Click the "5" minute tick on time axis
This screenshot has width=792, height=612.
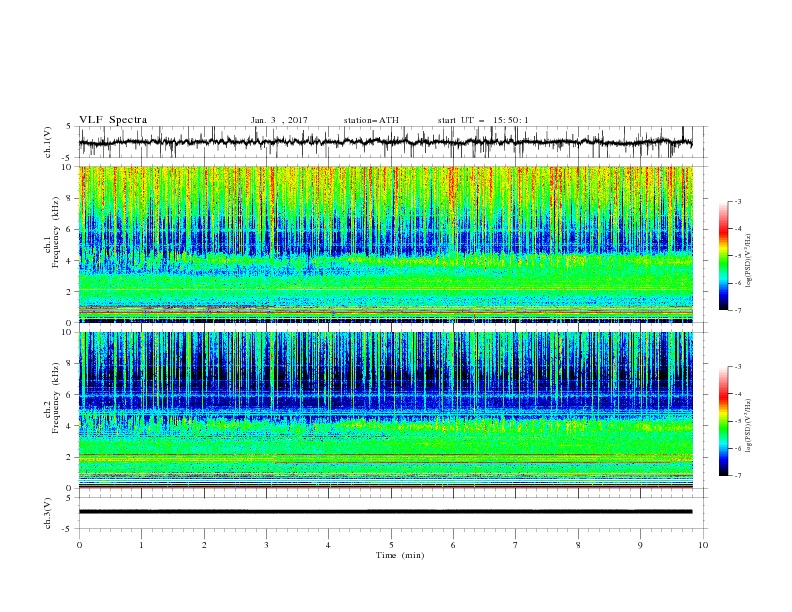391,545
